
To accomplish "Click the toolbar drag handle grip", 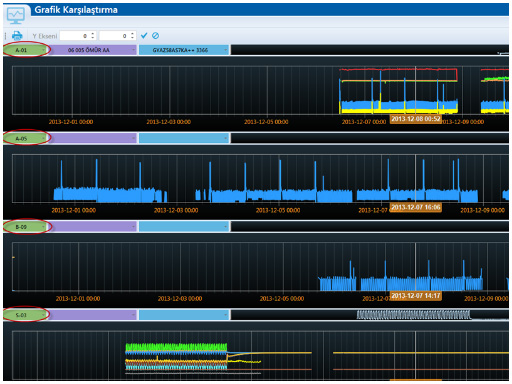I will coord(6,36).
